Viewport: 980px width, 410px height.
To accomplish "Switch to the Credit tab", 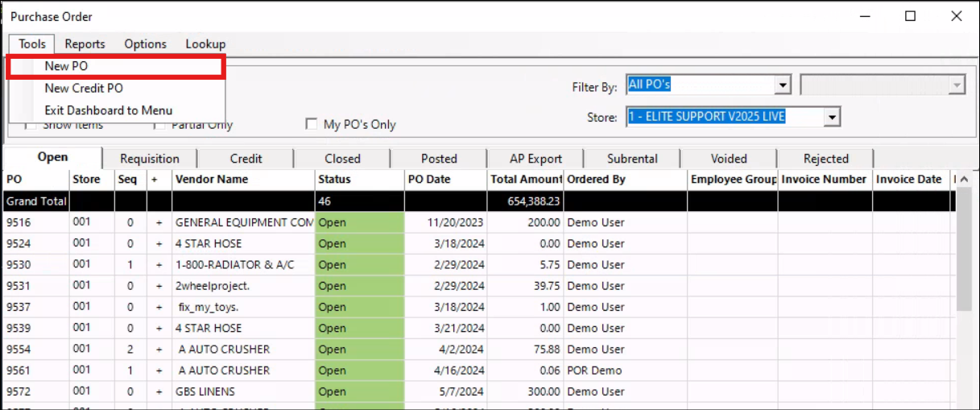I will (x=246, y=159).
